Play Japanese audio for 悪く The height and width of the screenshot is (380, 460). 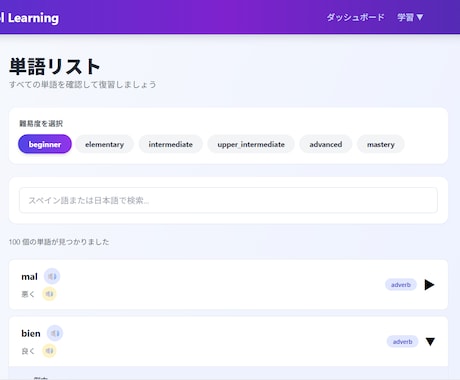(49, 294)
